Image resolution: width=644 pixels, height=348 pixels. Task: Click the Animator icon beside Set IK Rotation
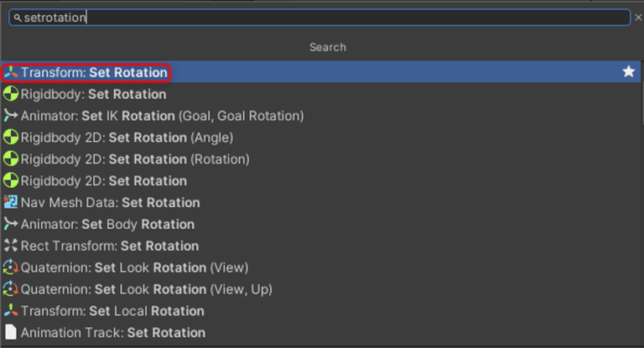(x=11, y=116)
